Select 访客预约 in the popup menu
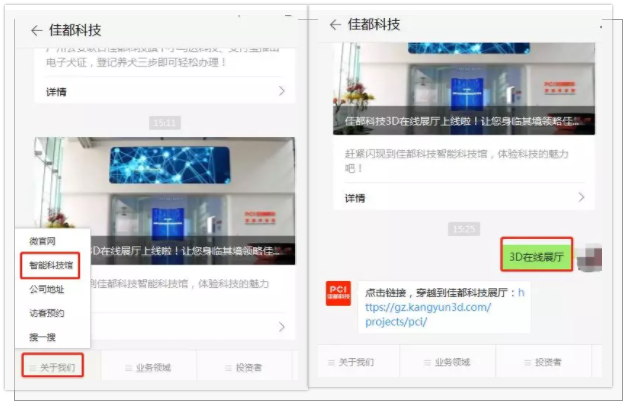 coord(46,313)
